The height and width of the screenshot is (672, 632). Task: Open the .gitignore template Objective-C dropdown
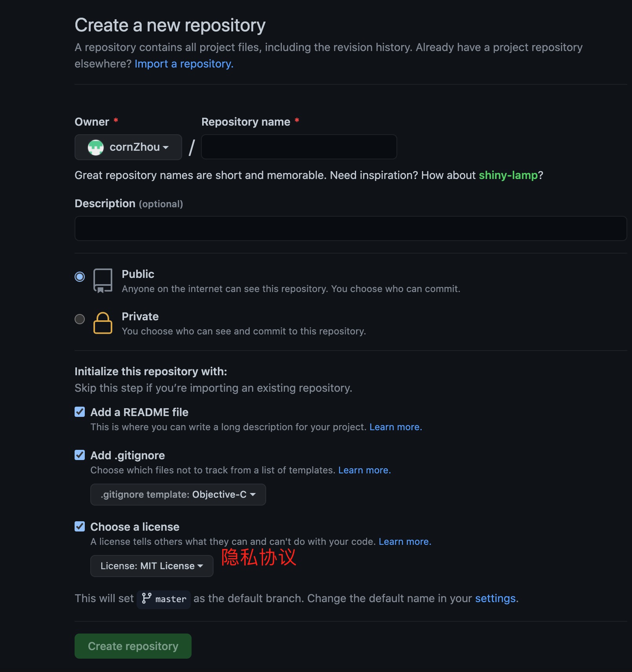tap(178, 495)
